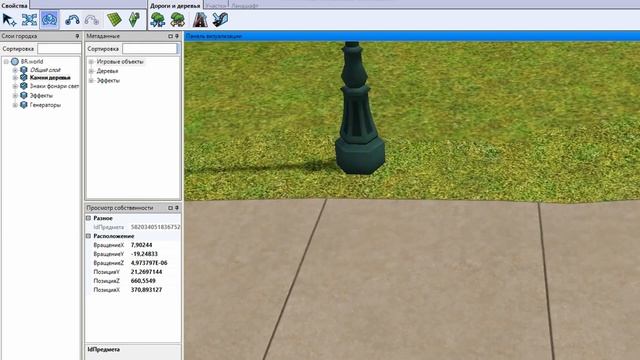Open the Дороги и деревья tab

pyautogui.click(x=175, y=5)
